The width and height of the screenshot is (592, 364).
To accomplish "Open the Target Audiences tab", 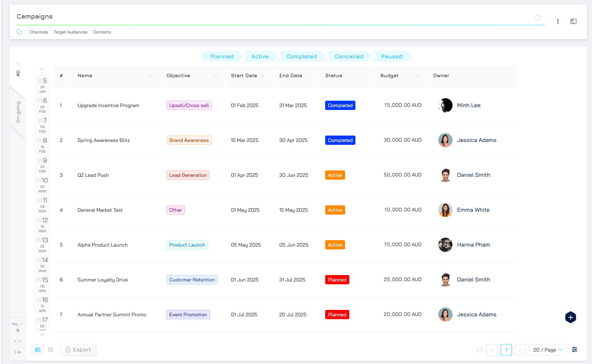I will [70, 32].
